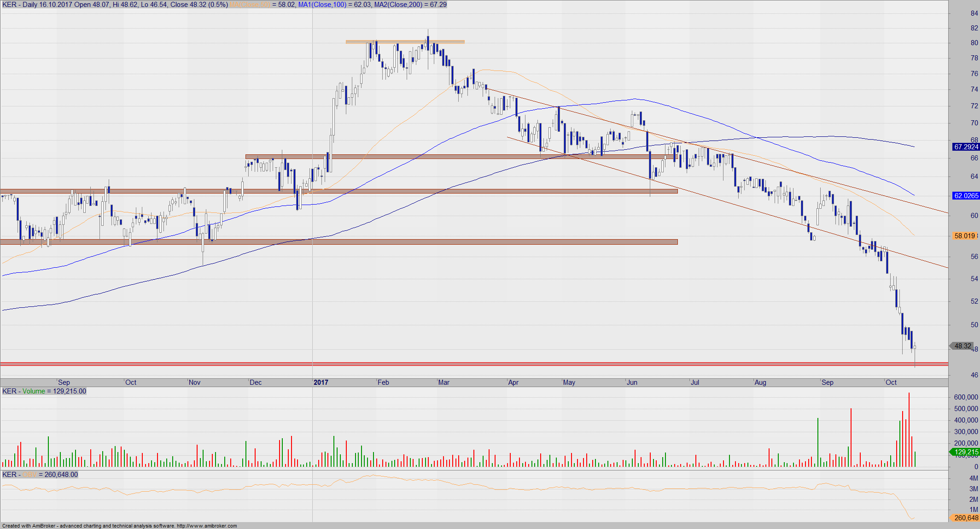This screenshot has width=980, height=529.
Task: Click the MA2(Close,200) legend label
Action: click(398, 5)
